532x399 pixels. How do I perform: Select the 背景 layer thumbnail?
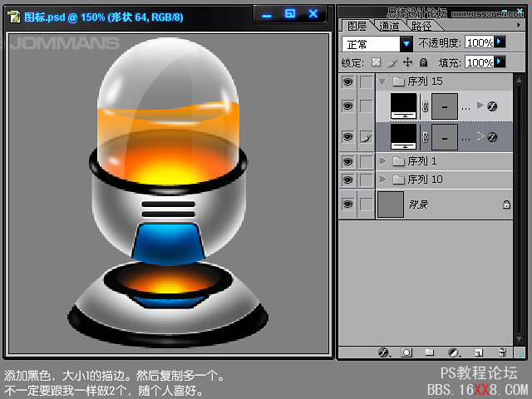[391, 204]
